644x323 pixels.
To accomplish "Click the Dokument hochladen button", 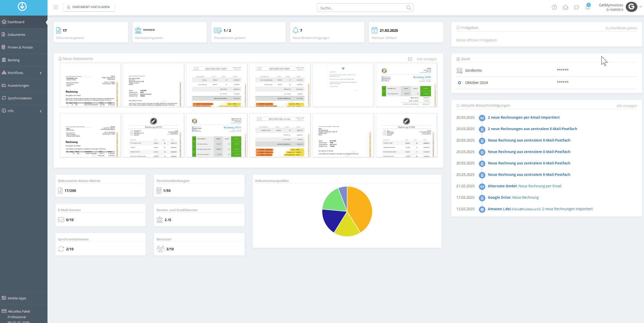I will pos(89,7).
